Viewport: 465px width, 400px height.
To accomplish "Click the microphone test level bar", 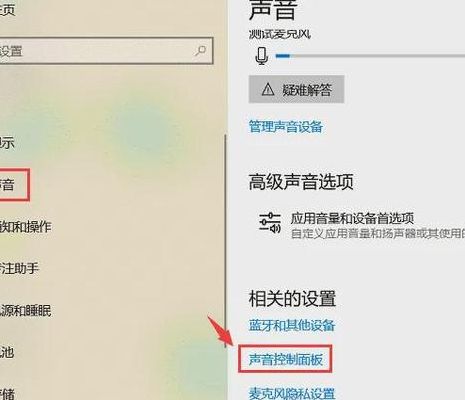I will (x=370, y=56).
